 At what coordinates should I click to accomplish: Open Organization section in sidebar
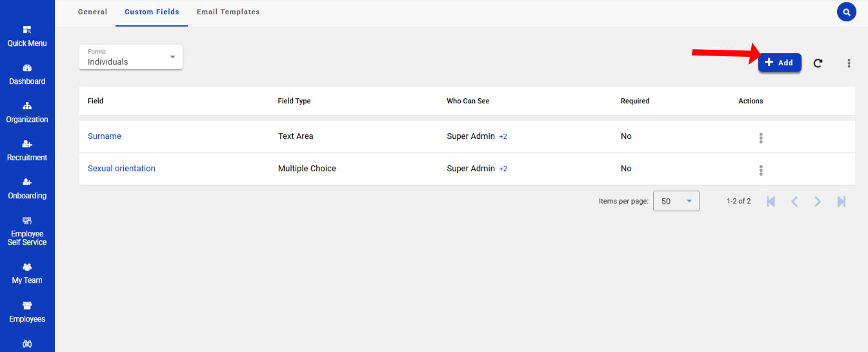[27, 112]
